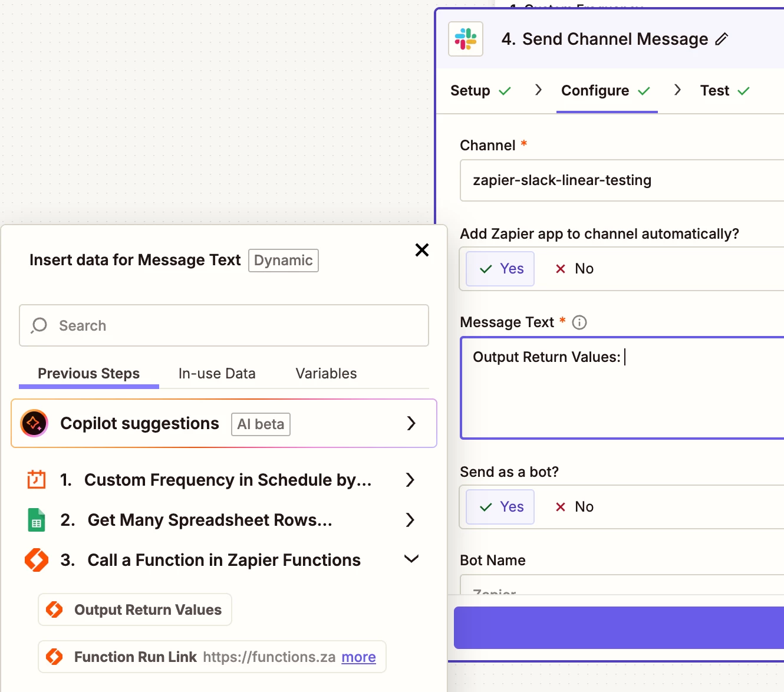The height and width of the screenshot is (692, 784).
Task: Insert the Output Return Values pill
Action: tap(135, 609)
